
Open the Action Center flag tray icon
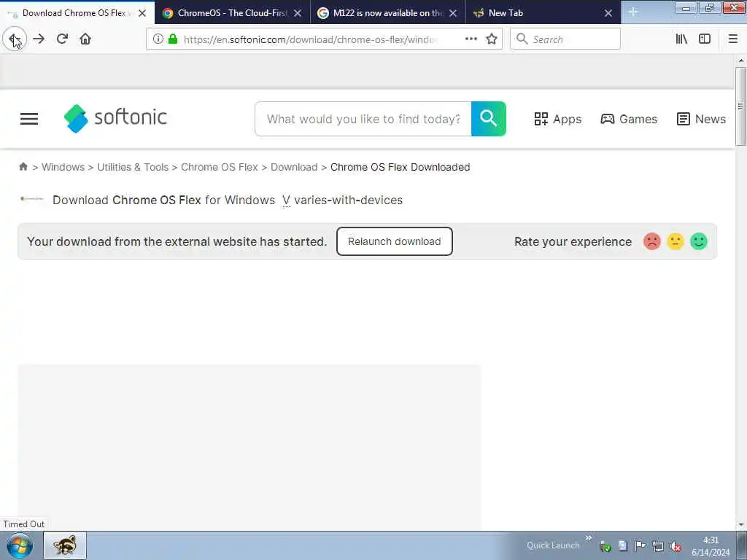pos(640,546)
